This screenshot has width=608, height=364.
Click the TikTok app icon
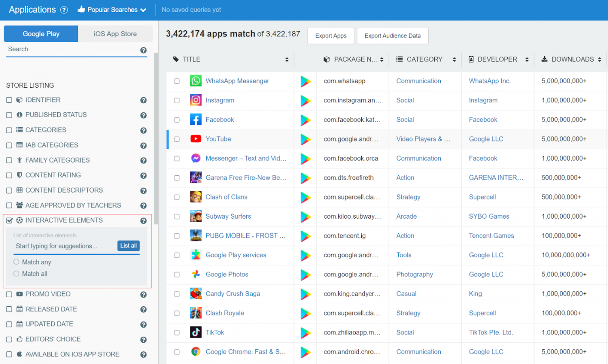pos(195,332)
